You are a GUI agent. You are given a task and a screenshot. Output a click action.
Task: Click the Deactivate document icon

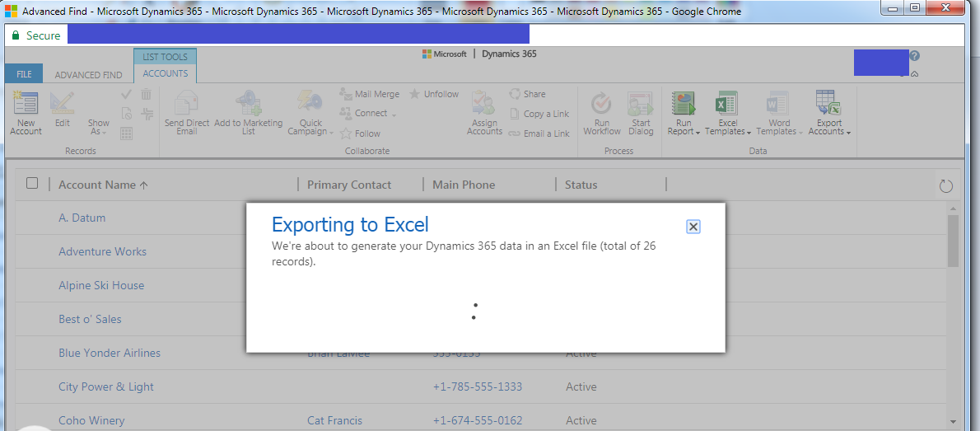tap(126, 114)
